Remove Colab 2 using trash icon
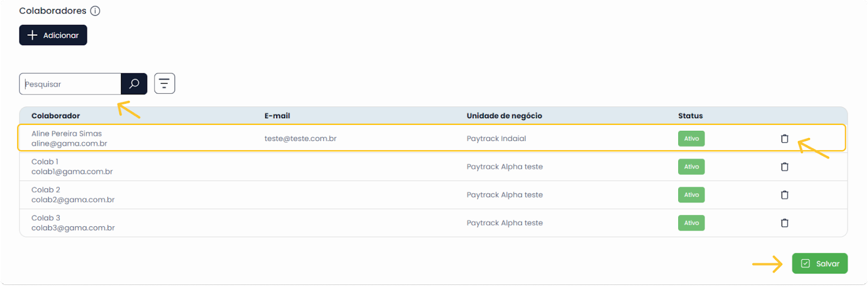The image size is (868, 286). click(x=784, y=195)
